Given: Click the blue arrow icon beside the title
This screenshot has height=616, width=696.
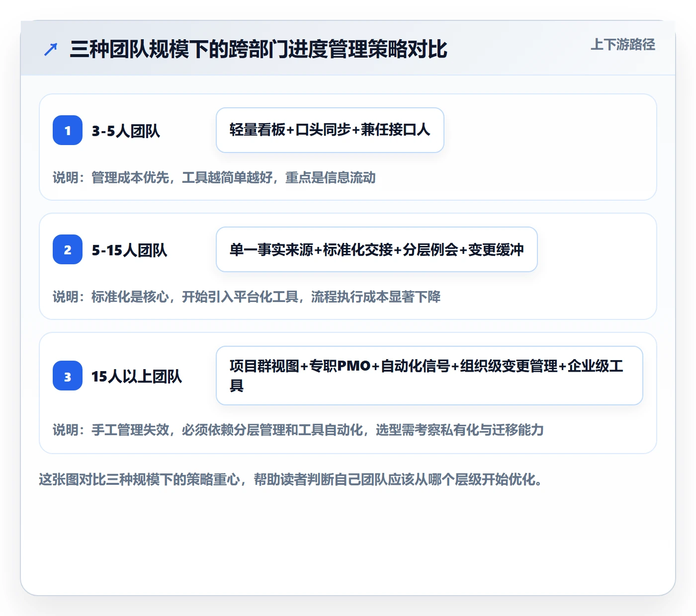Looking at the screenshot, I should (x=51, y=49).
